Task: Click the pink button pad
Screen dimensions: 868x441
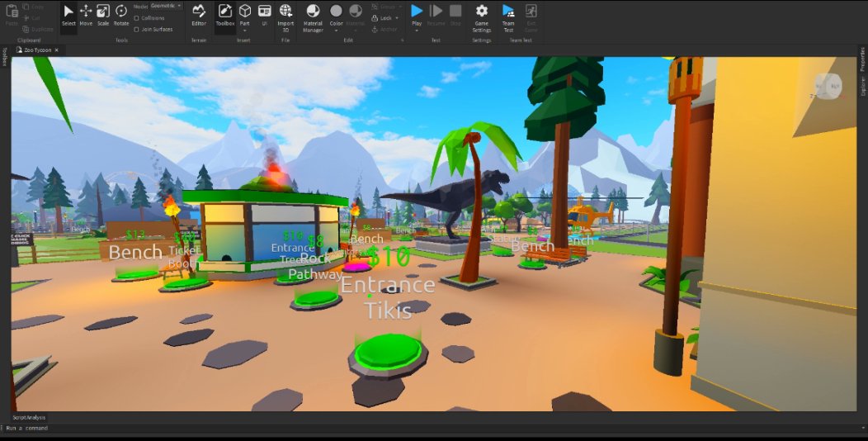Action: point(356,267)
